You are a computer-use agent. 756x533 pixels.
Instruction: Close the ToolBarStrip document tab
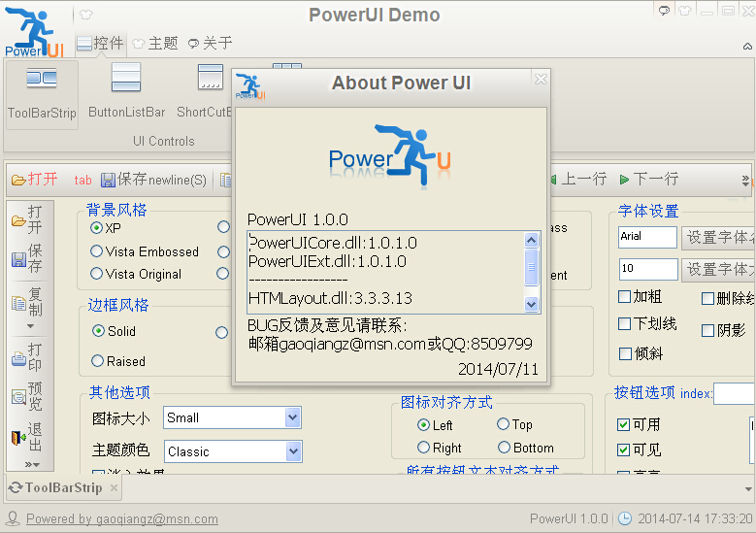[x=114, y=488]
